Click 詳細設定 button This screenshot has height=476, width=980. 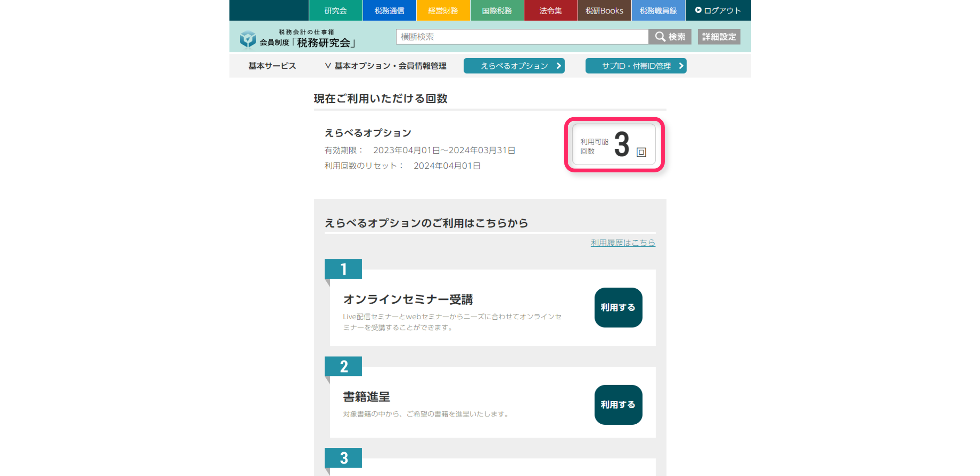click(x=719, y=37)
